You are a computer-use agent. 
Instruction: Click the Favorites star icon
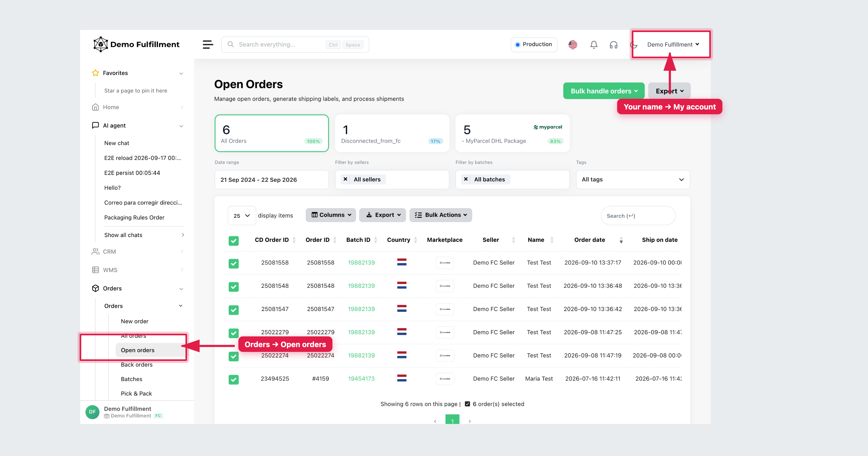coord(95,73)
